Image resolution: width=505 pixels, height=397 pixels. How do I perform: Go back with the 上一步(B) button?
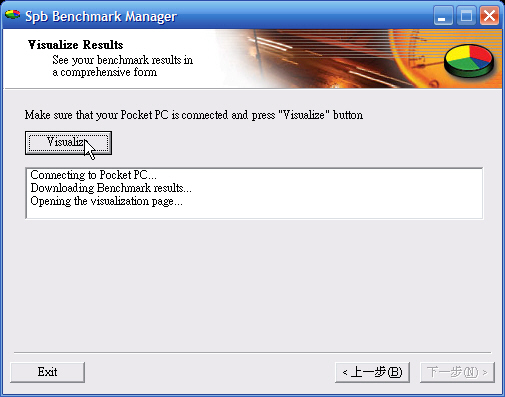(x=372, y=372)
